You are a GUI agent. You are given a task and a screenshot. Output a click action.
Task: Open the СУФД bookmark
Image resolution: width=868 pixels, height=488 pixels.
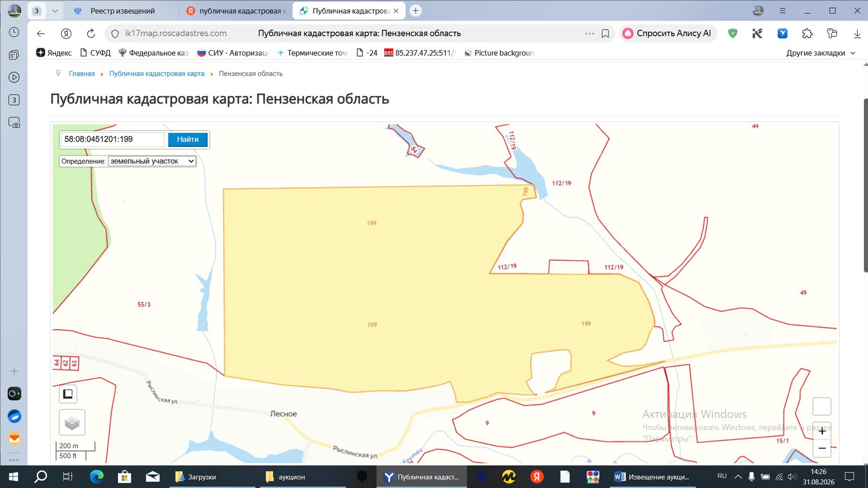[x=95, y=53]
